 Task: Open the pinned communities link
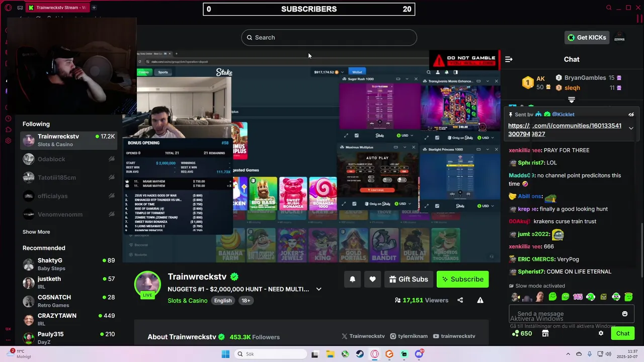click(565, 130)
